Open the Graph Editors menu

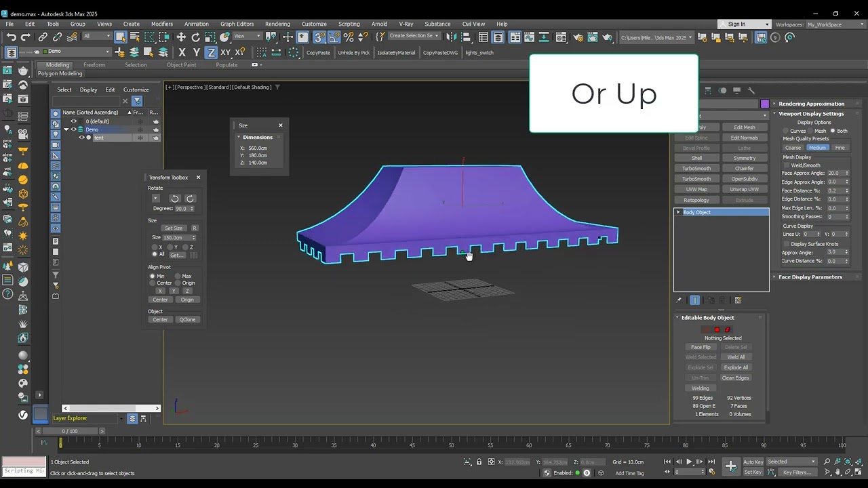tap(237, 24)
